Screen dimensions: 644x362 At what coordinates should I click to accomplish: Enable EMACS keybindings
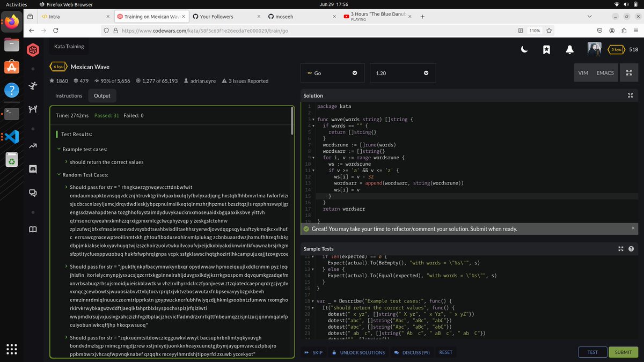pyautogui.click(x=605, y=73)
